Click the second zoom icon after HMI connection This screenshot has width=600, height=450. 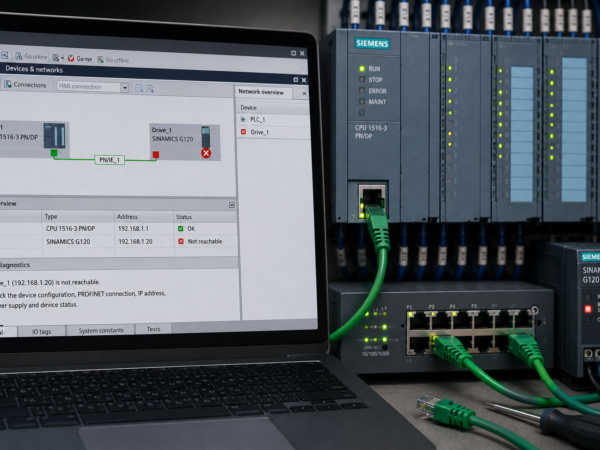tap(150, 89)
